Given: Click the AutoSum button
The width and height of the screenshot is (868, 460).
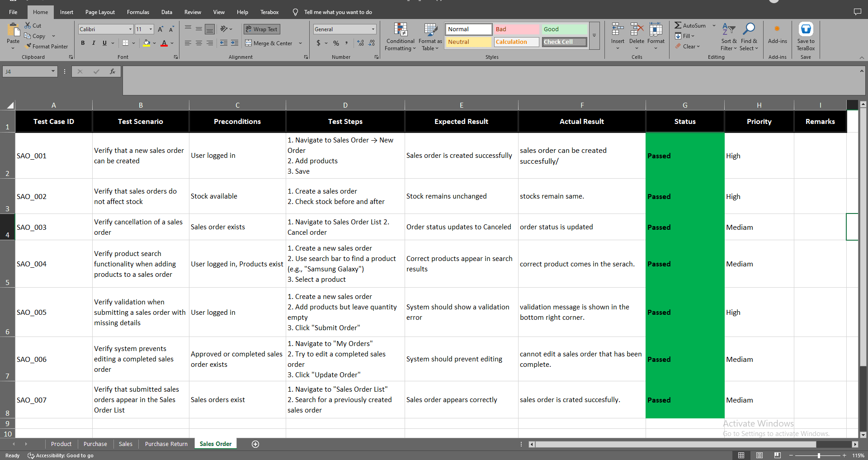Looking at the screenshot, I should [x=690, y=26].
